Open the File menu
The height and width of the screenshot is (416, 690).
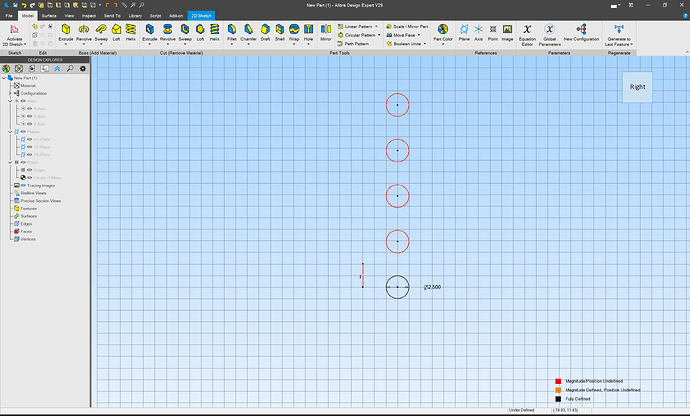[x=9, y=15]
